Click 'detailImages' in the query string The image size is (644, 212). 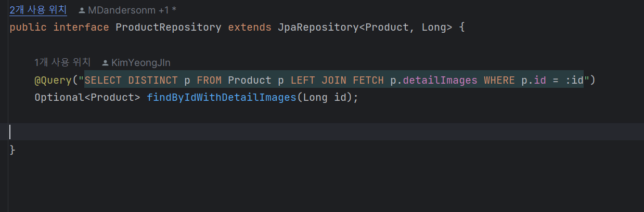coord(440,81)
